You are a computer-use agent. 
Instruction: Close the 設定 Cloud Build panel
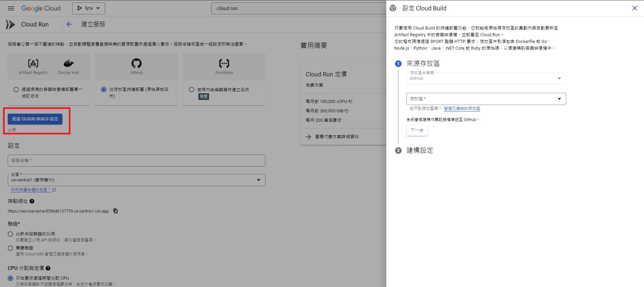tap(634, 8)
